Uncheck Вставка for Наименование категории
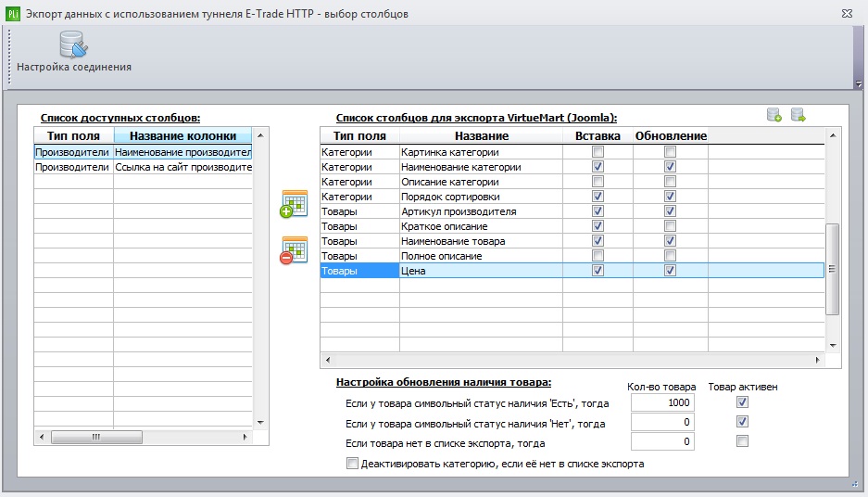The height and width of the screenshot is (497, 868). click(598, 167)
